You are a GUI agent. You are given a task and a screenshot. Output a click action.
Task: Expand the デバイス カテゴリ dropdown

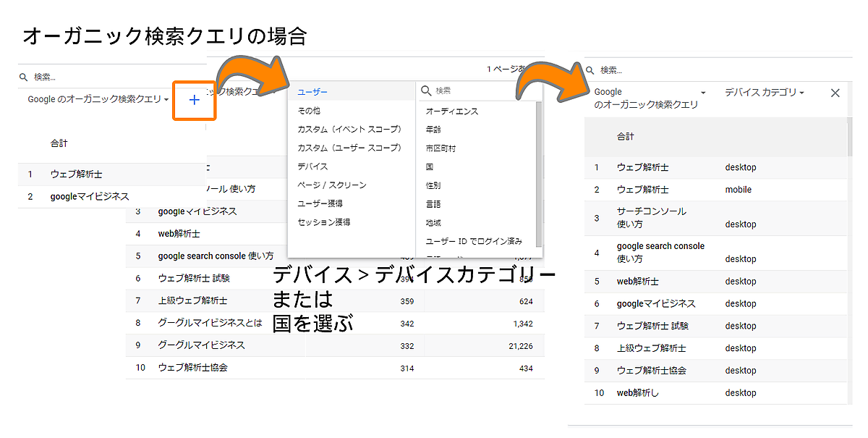point(765,93)
